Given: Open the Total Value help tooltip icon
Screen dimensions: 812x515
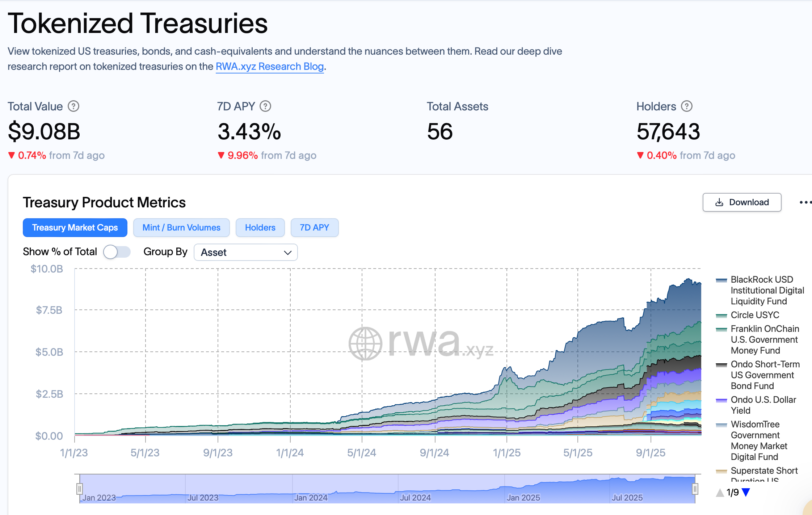Looking at the screenshot, I should (73, 106).
